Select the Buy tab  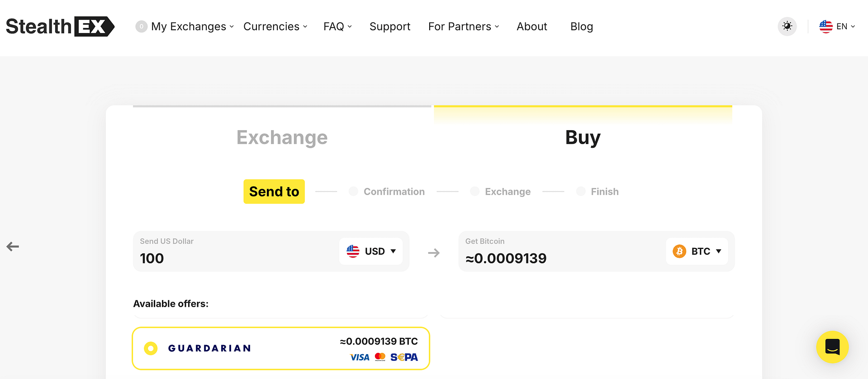[x=583, y=137]
